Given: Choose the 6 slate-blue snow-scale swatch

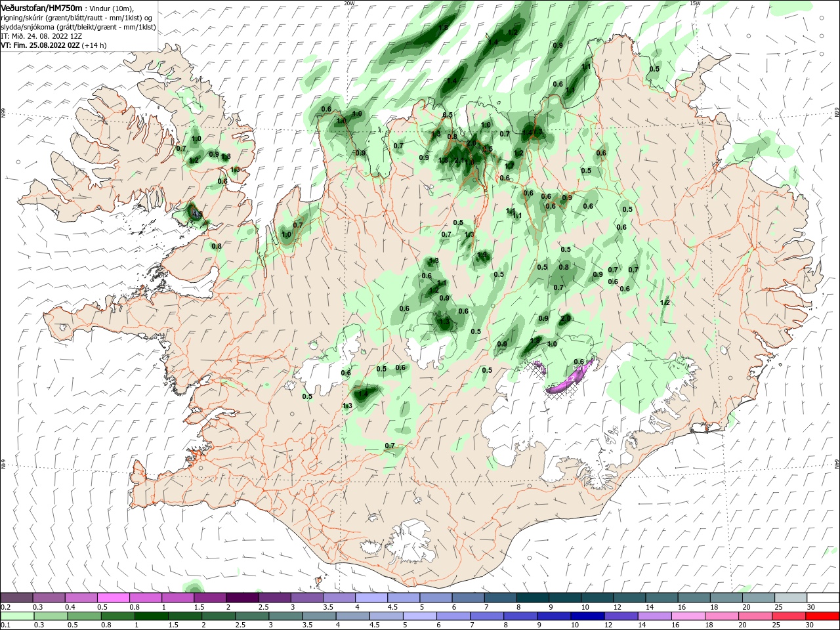Looking at the screenshot, I should point(468,597).
